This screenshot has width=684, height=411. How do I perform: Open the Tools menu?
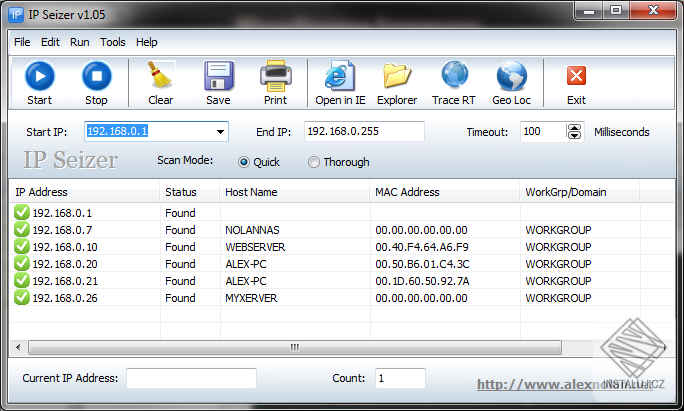(x=113, y=42)
